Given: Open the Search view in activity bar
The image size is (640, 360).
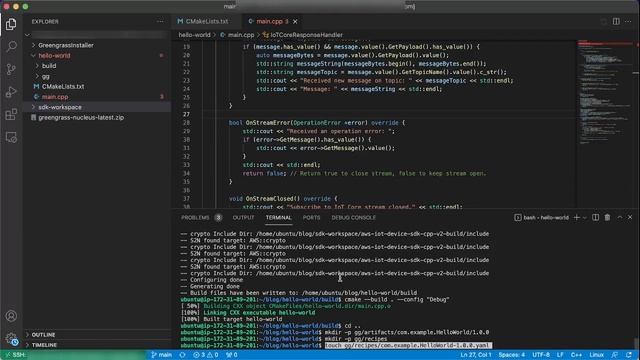Looking at the screenshot, I should click(11, 46).
